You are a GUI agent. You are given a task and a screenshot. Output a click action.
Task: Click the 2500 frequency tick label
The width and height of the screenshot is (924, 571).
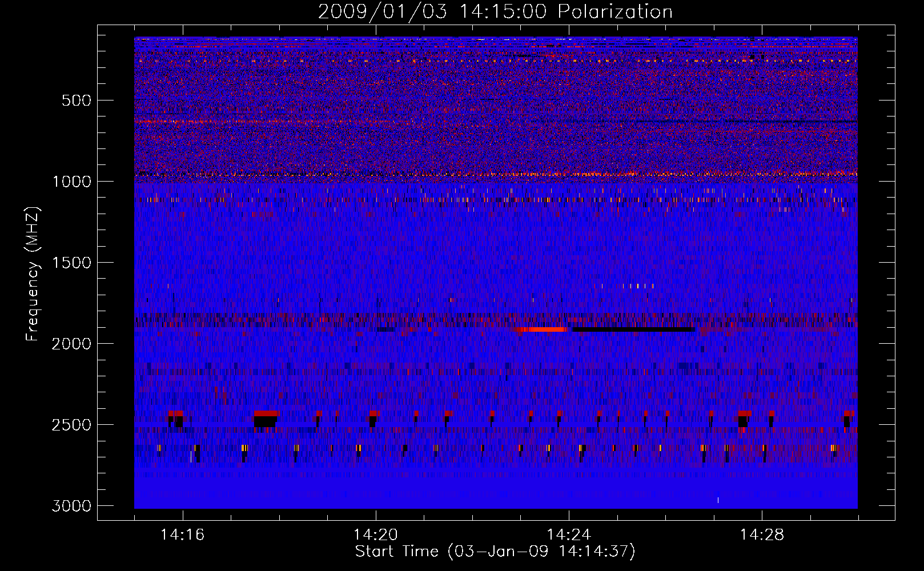point(72,425)
